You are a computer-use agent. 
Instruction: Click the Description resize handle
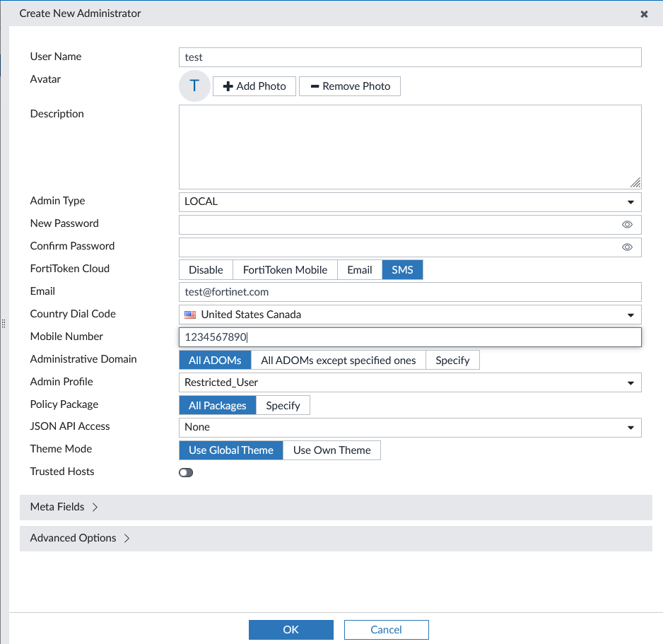635,182
